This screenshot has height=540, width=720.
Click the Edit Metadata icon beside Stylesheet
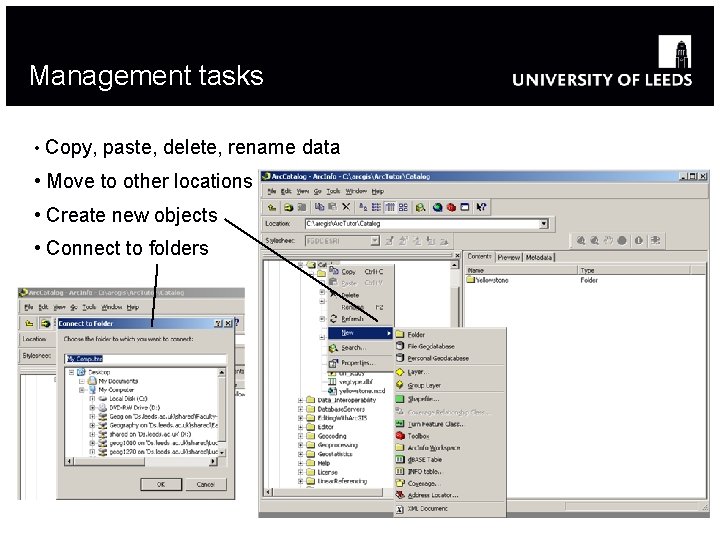tap(389, 241)
